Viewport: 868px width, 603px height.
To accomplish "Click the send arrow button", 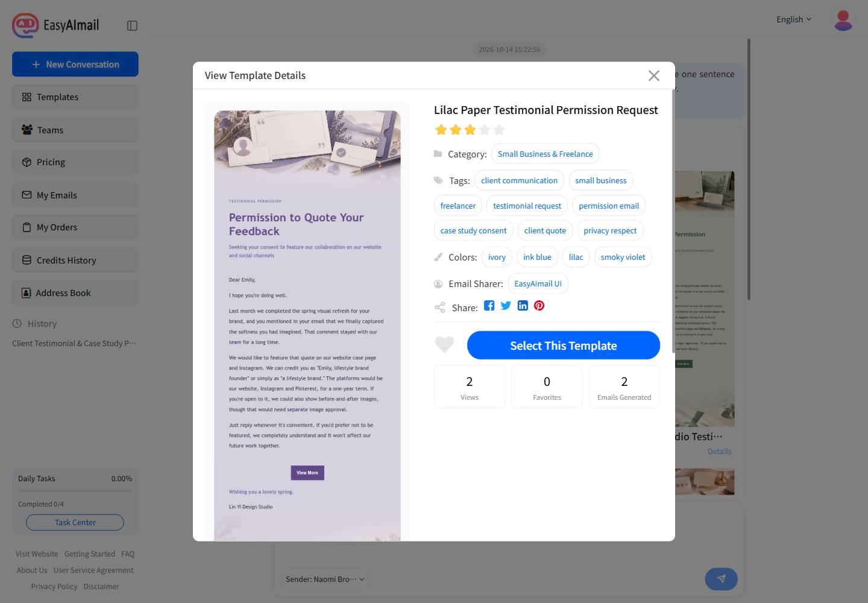I will pyautogui.click(x=721, y=579).
